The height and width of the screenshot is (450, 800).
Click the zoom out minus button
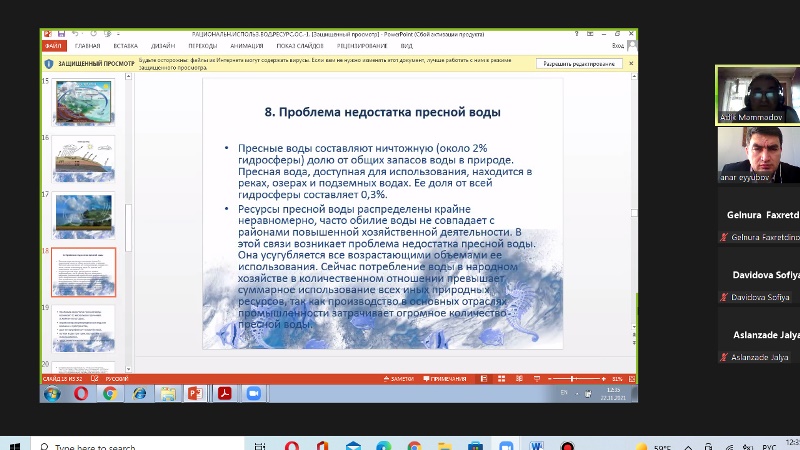(x=549, y=379)
